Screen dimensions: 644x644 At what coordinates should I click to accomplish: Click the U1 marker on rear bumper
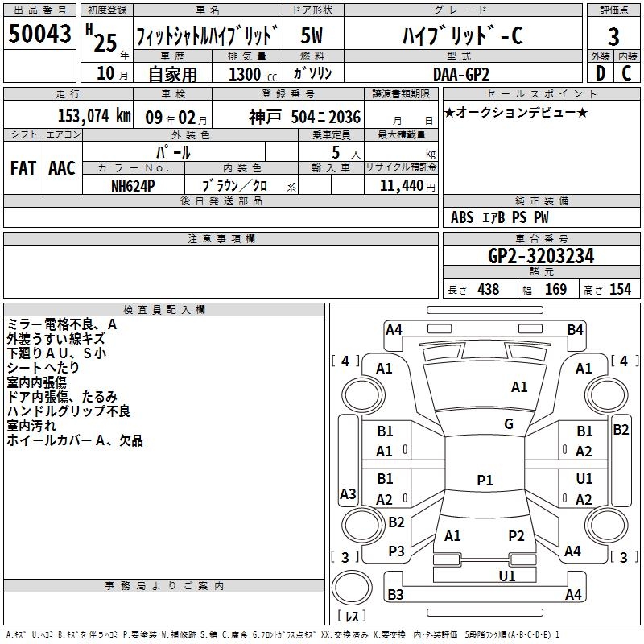coord(506,576)
